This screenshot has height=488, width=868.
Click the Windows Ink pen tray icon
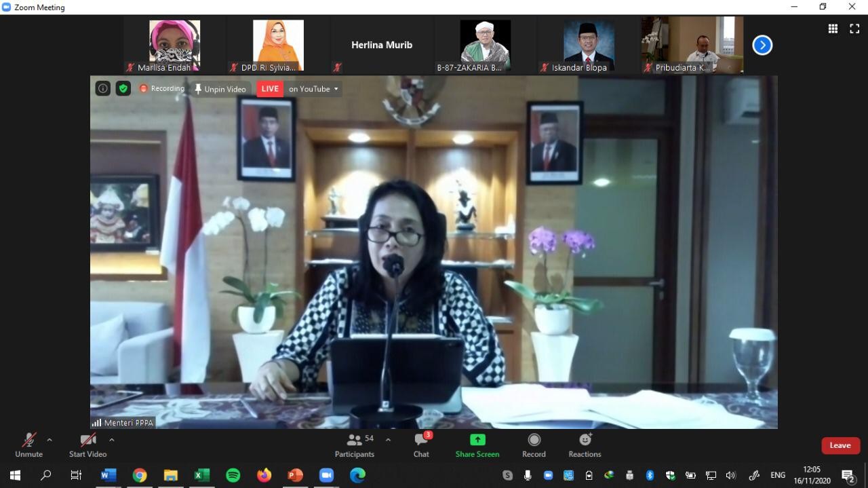(754, 475)
